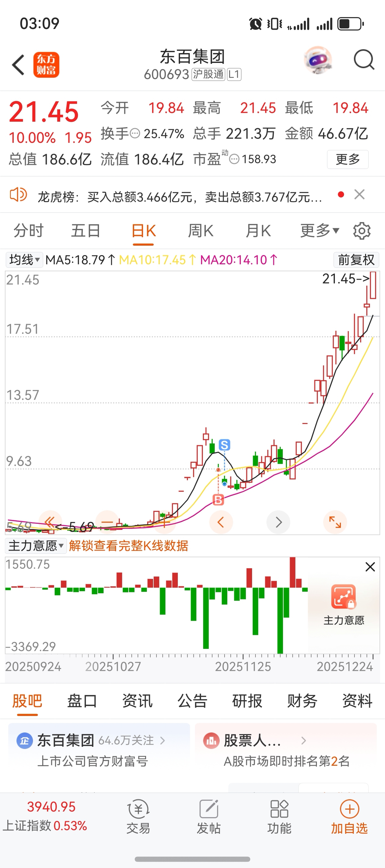This screenshot has width=385, height=868.
Task: Tap the latest red candlestick at 21.45
Action: pos(373,285)
